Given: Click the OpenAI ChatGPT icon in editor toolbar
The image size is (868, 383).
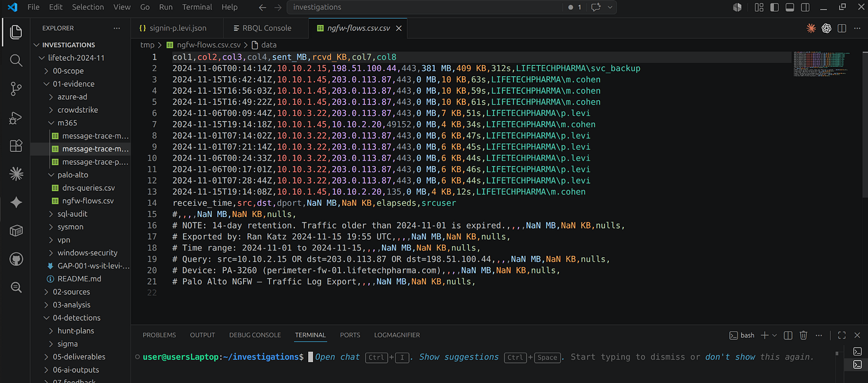Looking at the screenshot, I should coord(826,29).
